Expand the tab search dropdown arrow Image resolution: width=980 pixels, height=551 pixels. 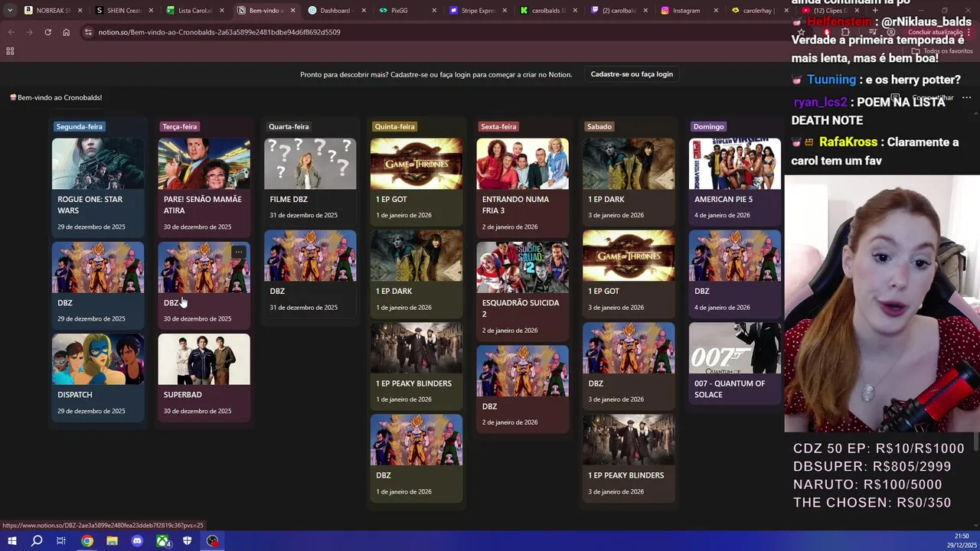[9, 11]
